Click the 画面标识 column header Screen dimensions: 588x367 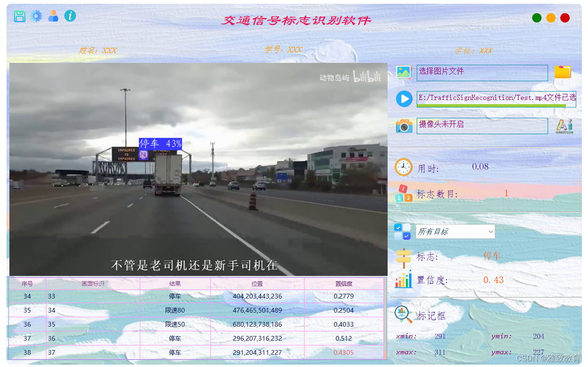point(93,283)
